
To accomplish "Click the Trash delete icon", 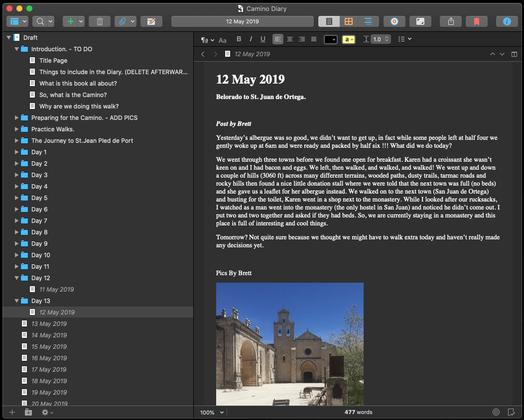I will pos(100,21).
